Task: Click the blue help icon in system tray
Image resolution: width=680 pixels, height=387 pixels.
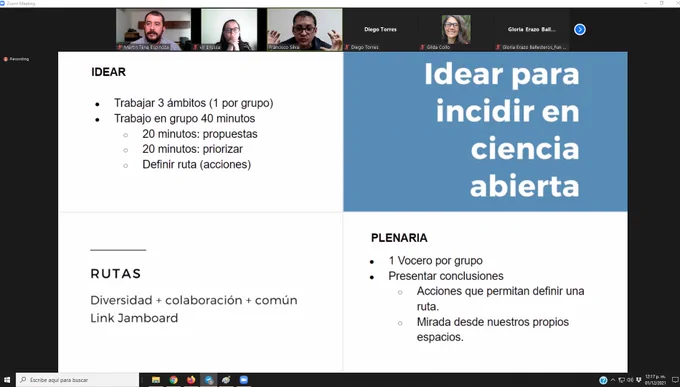Action: tap(603, 380)
